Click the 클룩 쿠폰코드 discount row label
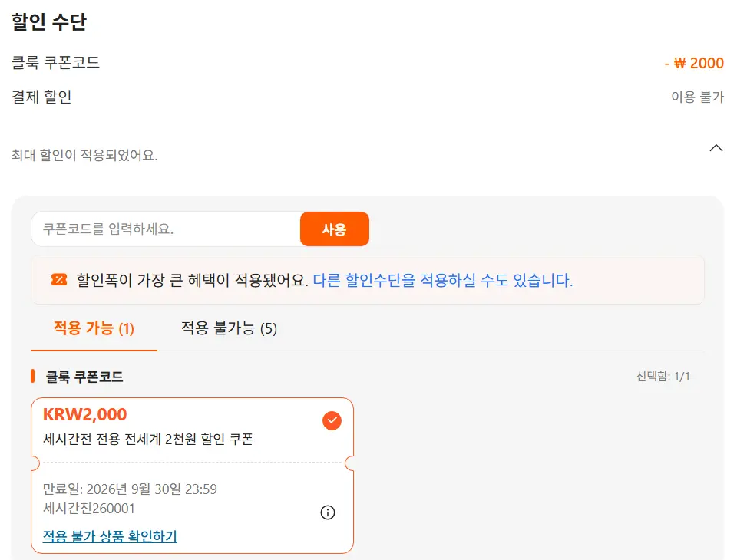 [55, 62]
